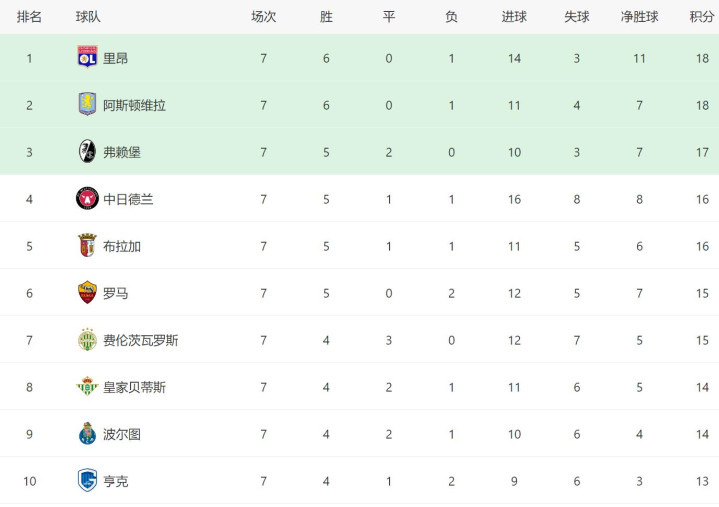719x507 pixels.
Task: Click the Aston Villa (阿斯顿维拉) crest icon
Action: click(x=87, y=104)
